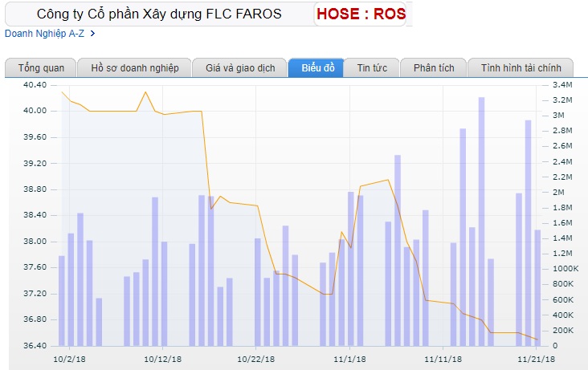Click the 38.40 price axis label
588x370 pixels.
(x=35, y=215)
